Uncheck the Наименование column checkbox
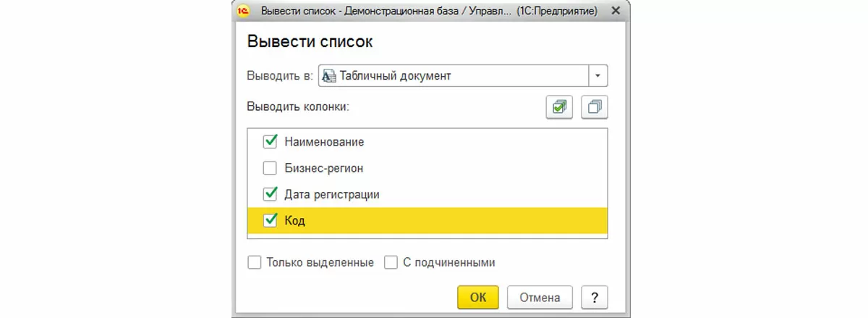The width and height of the screenshot is (868, 318). pos(271,142)
